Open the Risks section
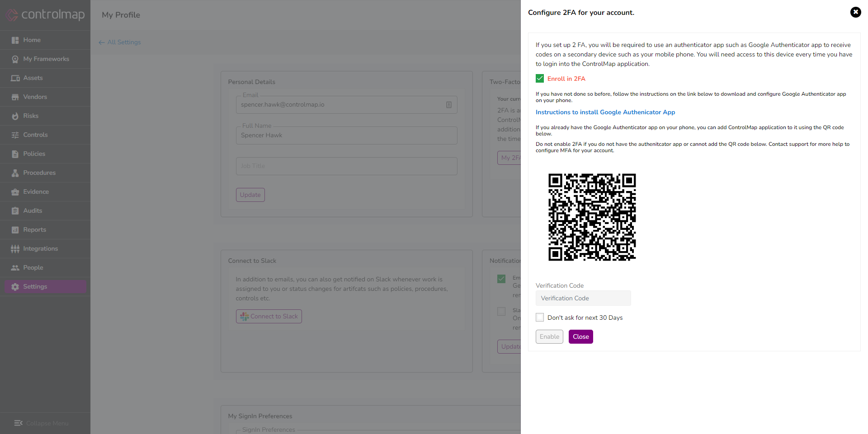868x434 pixels. (45, 116)
